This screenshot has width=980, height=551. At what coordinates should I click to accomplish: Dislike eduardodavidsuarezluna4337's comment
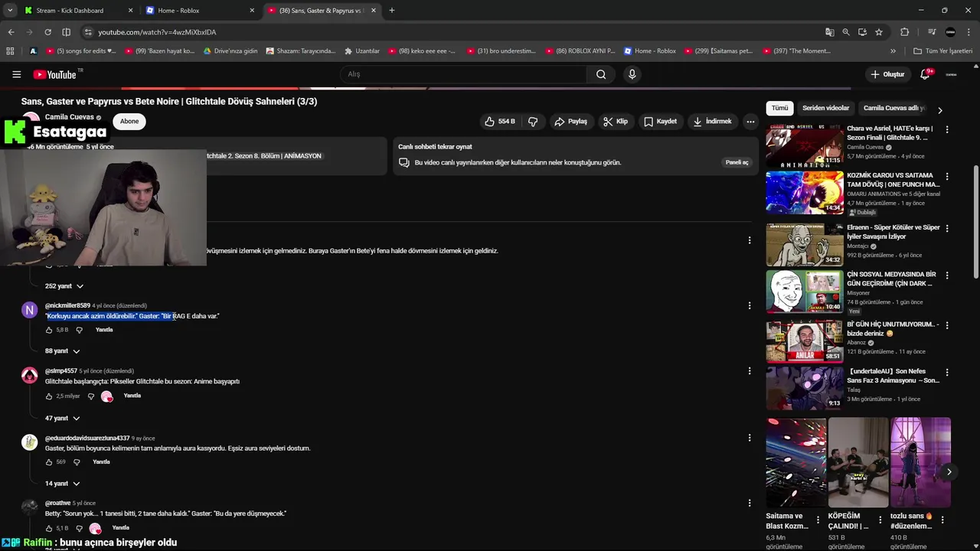click(77, 462)
